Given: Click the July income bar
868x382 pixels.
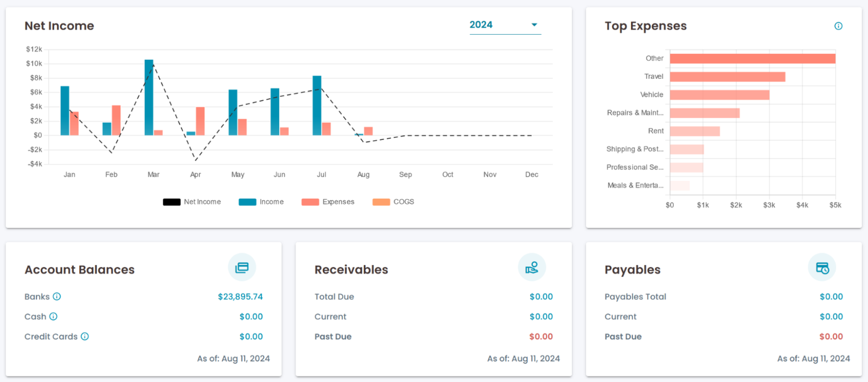Looking at the screenshot, I should point(317,106).
